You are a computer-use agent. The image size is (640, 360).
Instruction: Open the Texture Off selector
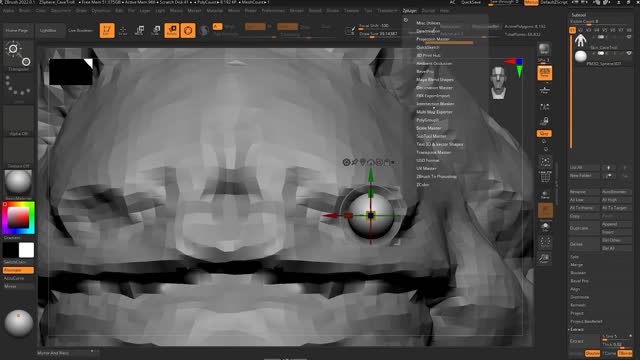coord(18,153)
